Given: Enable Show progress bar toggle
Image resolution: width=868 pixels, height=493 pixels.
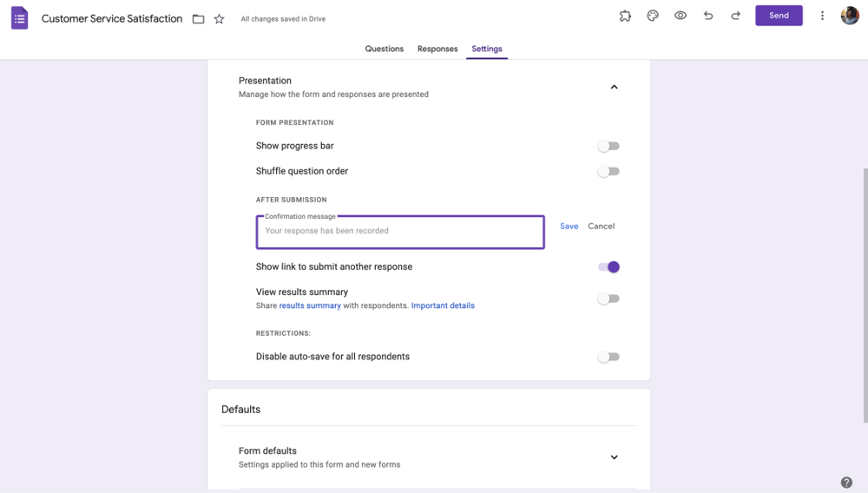Looking at the screenshot, I should coord(608,146).
